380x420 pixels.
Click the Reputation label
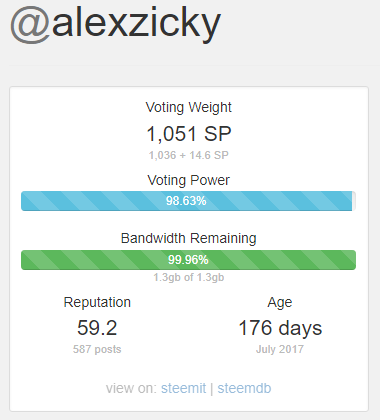tap(97, 303)
